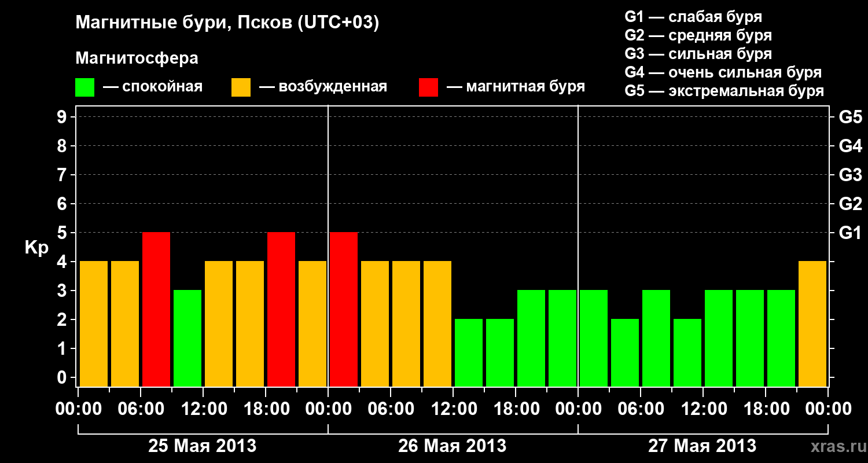This screenshot has height=463, width=868.
Task: Click the last '00:00' time label on the axis
Action: [828, 409]
